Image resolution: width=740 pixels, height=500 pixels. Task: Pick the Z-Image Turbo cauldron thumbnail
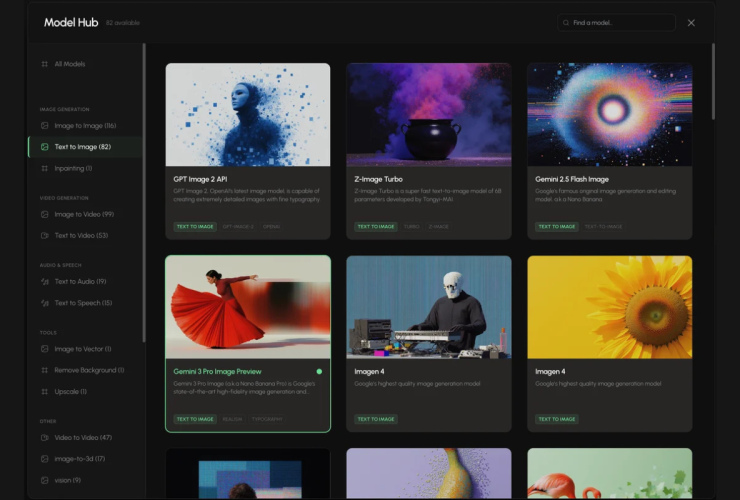(429, 115)
